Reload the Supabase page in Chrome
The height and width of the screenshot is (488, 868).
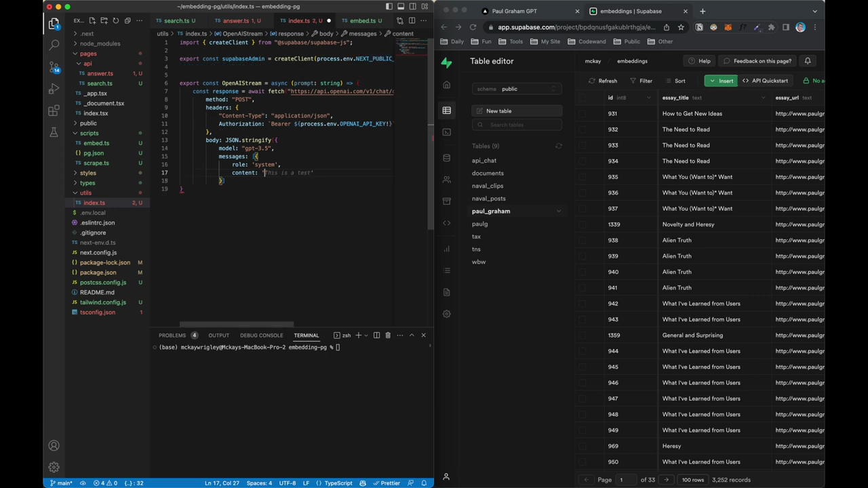[473, 27]
